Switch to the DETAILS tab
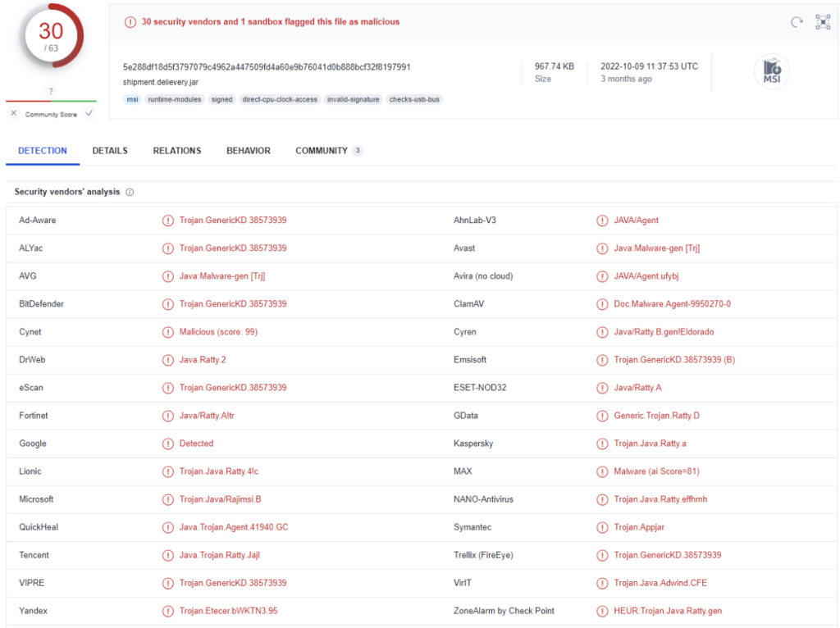Screen dimensions: 840x628 pos(110,151)
